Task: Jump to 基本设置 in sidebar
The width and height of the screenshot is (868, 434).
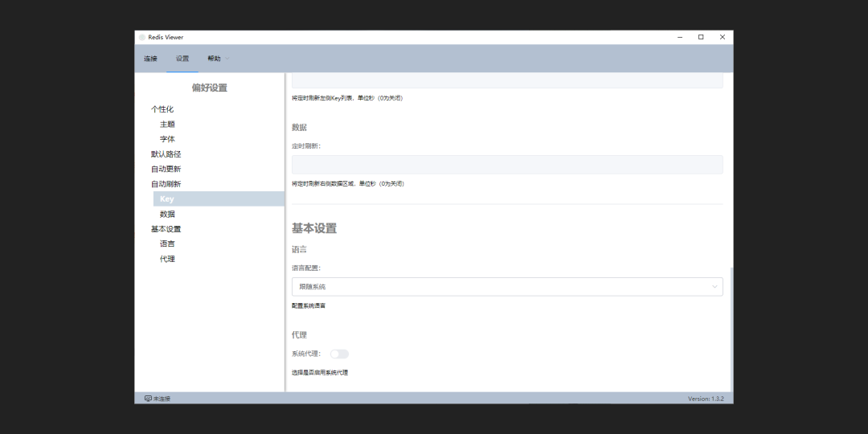Action: tap(166, 229)
